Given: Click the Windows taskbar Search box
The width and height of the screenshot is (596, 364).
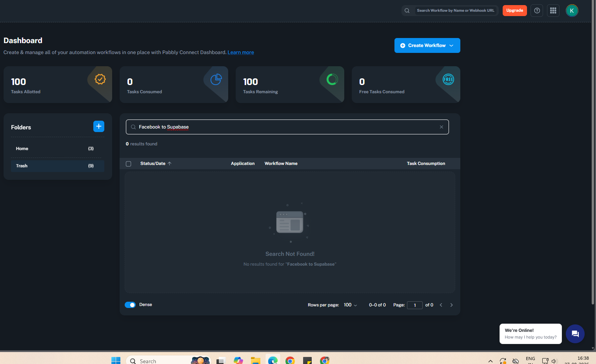Looking at the screenshot, I should (x=169, y=360).
